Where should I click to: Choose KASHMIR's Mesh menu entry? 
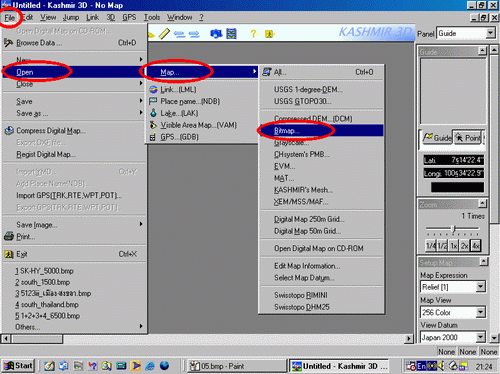coord(321,190)
